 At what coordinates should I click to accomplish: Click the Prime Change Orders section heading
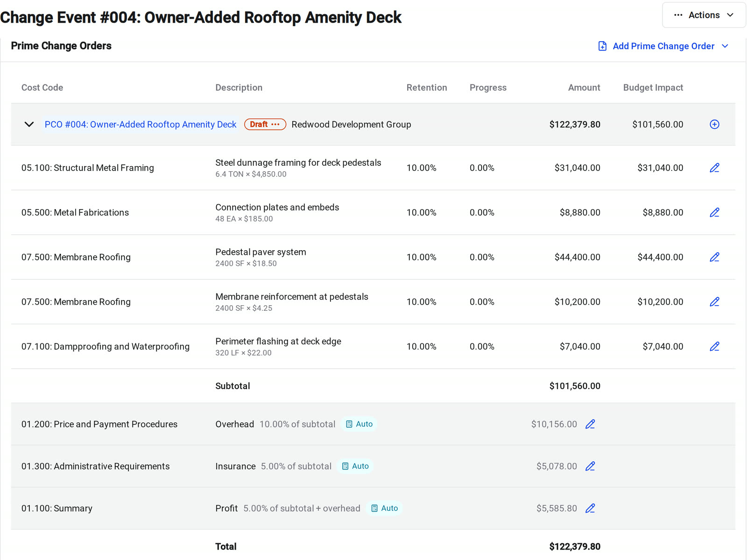tap(61, 46)
